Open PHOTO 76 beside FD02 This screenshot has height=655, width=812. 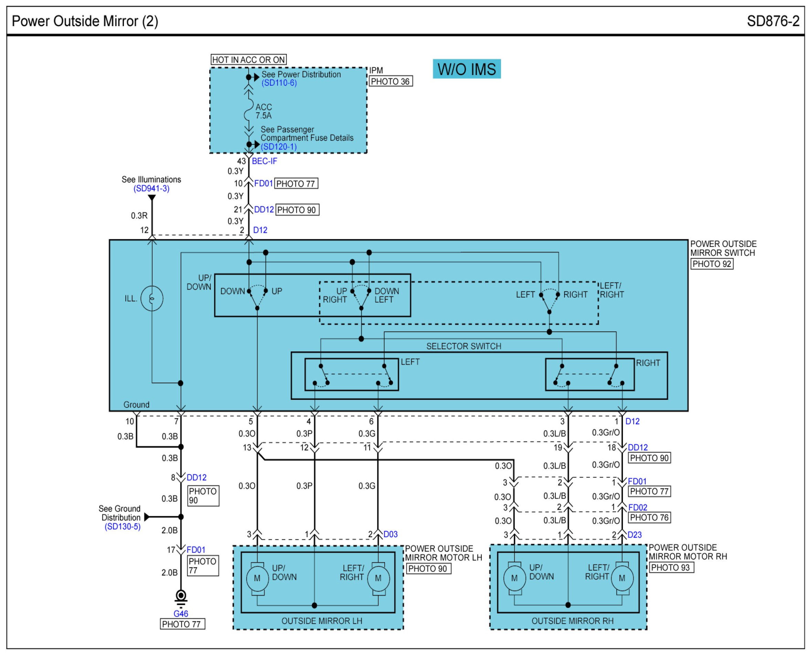coord(649,518)
